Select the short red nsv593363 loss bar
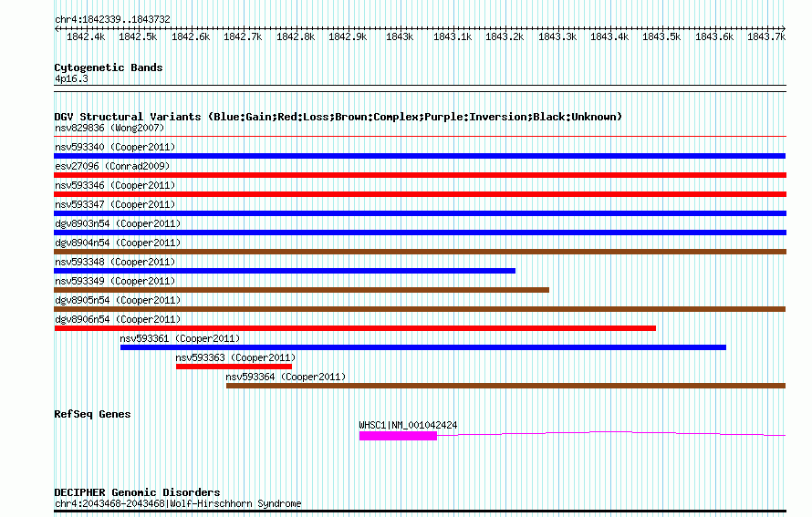Image resolution: width=812 pixels, height=517 pixels. (234, 367)
